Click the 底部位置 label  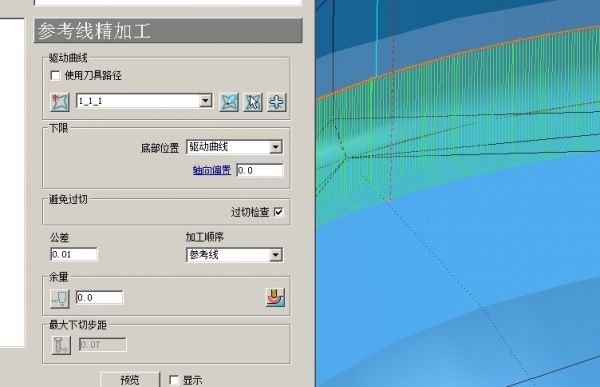click(160, 148)
